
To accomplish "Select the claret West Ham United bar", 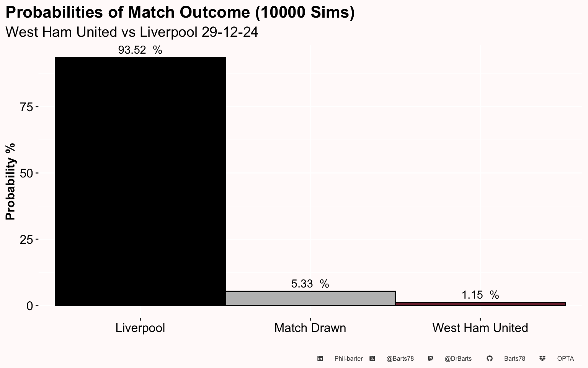I will click(480, 304).
